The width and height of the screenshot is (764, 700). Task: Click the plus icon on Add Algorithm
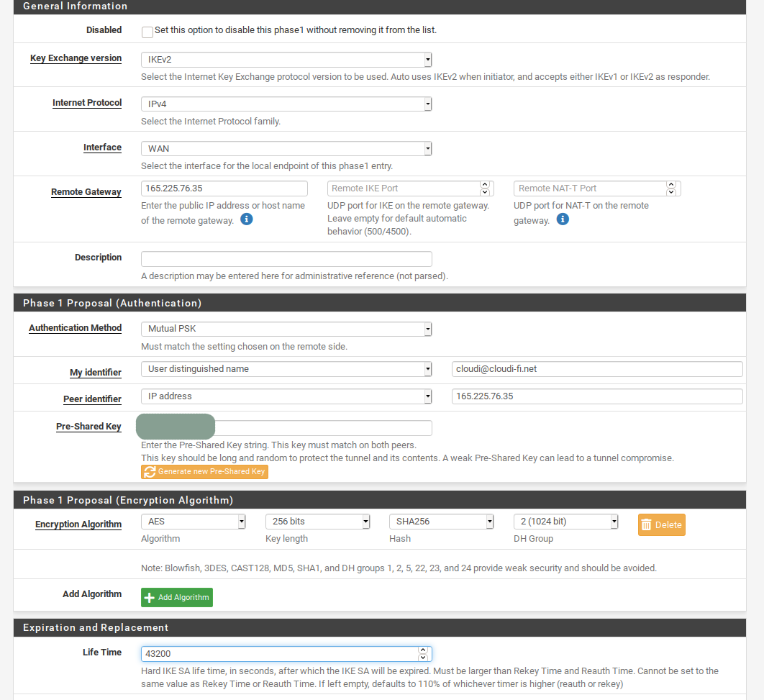pyautogui.click(x=149, y=597)
